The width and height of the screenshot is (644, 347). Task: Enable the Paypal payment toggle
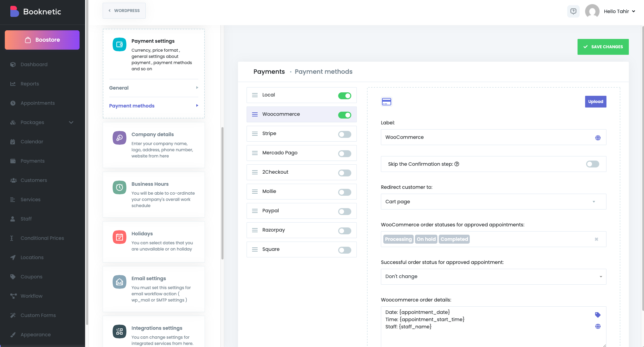pyautogui.click(x=345, y=212)
